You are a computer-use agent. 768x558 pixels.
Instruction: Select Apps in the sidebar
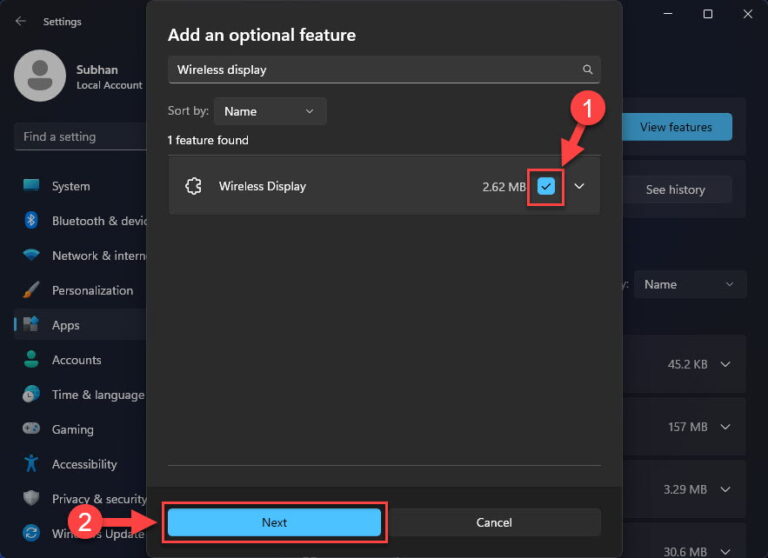click(x=65, y=325)
